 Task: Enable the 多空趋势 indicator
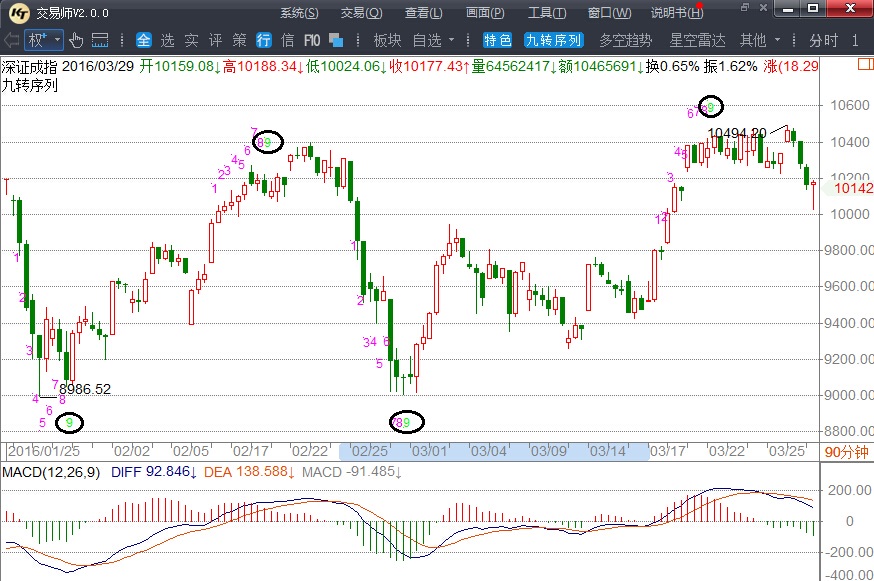click(625, 40)
